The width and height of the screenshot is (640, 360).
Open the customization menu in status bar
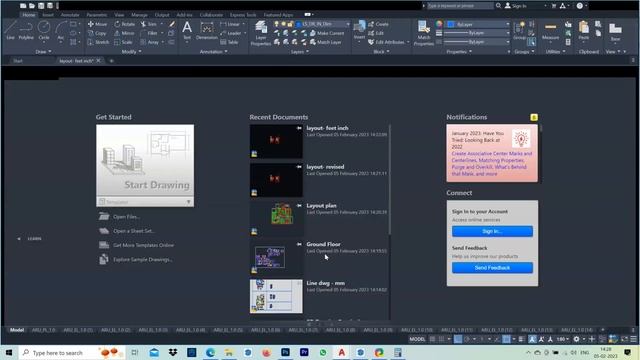[x=633, y=339]
